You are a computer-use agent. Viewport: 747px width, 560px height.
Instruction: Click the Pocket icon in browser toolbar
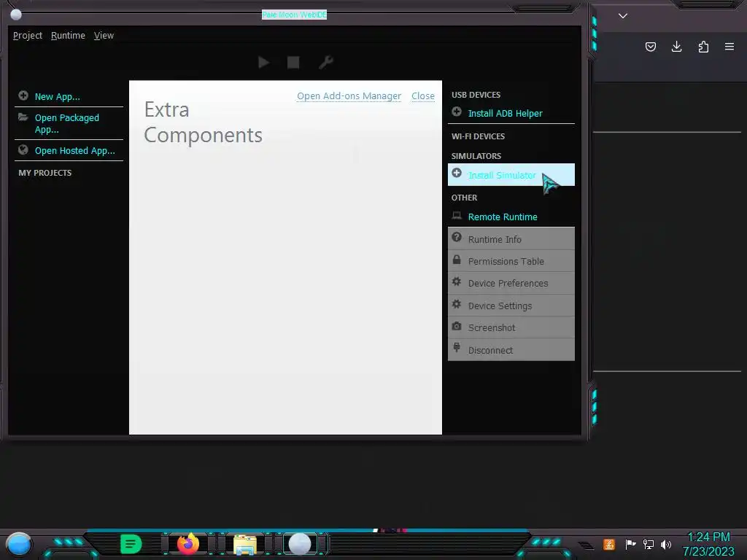650,47
